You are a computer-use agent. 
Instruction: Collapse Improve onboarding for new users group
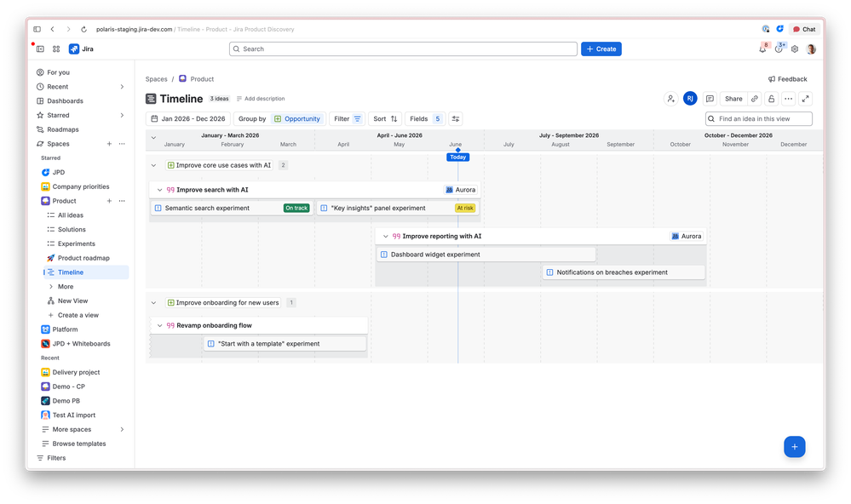click(x=153, y=303)
